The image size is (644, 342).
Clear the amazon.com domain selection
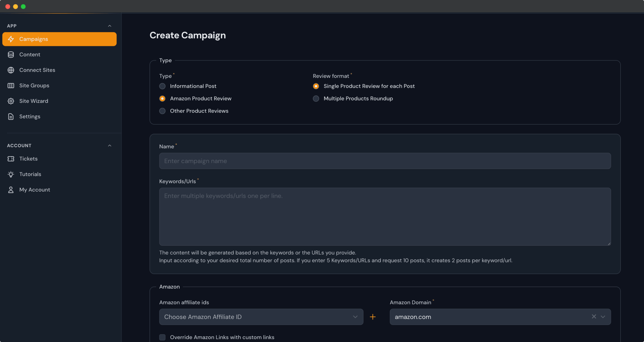click(x=594, y=317)
